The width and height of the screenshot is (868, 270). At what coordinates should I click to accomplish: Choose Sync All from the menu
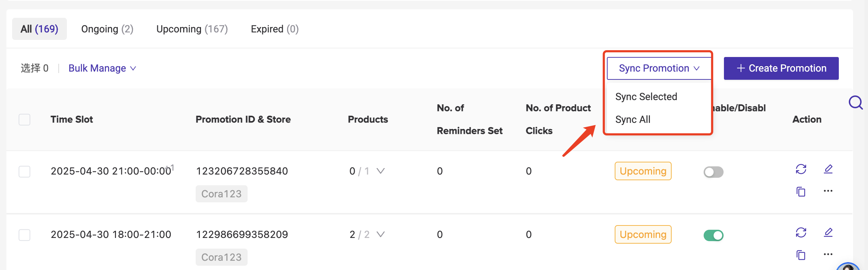tap(633, 119)
